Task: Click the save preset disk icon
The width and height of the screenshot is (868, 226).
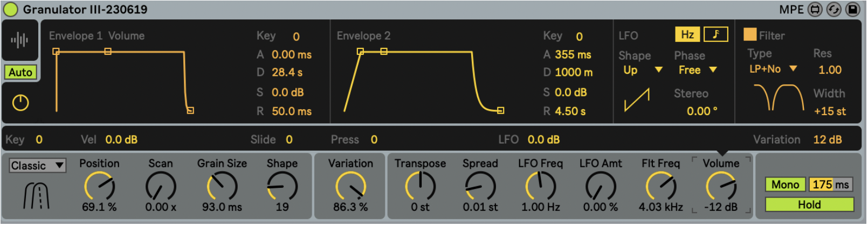Action: (x=852, y=10)
